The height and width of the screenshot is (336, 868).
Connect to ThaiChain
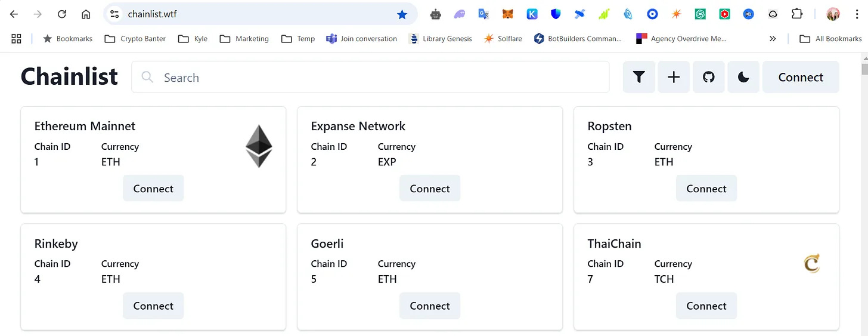coord(706,306)
